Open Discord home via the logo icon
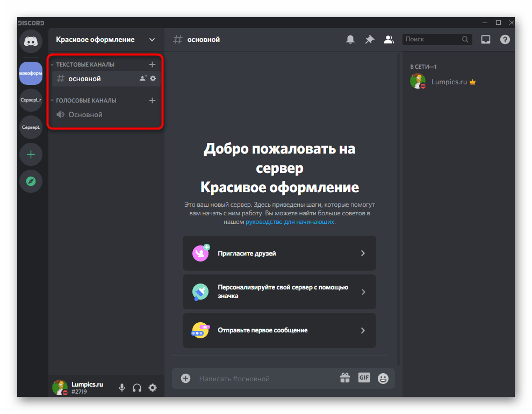The height and width of the screenshot is (414, 532). [31, 41]
